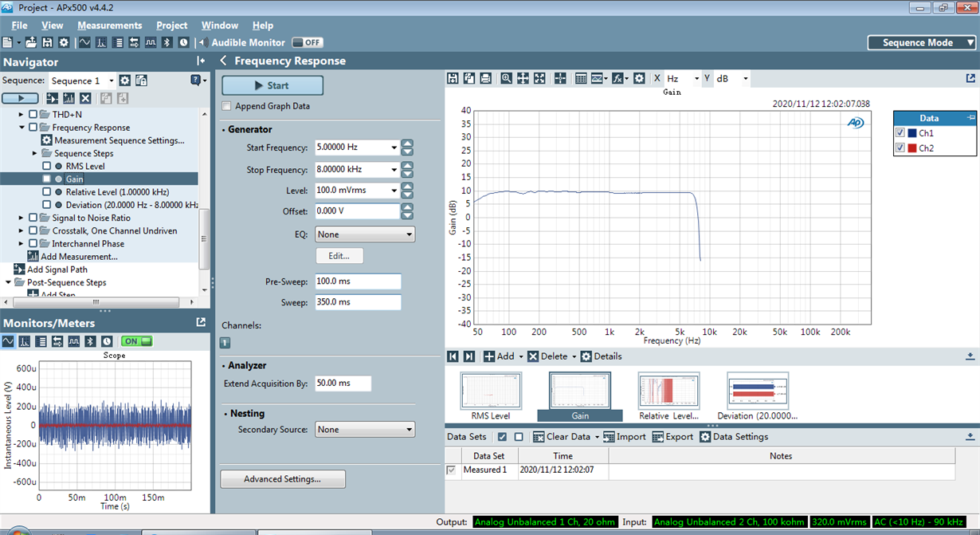Open clock monitor in main toolbar
The width and height of the screenshot is (980, 535).
[184, 42]
